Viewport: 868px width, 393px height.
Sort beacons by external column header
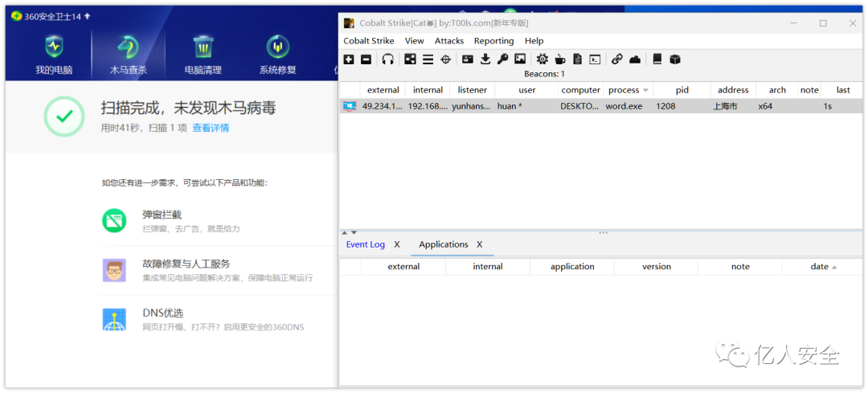click(x=383, y=90)
